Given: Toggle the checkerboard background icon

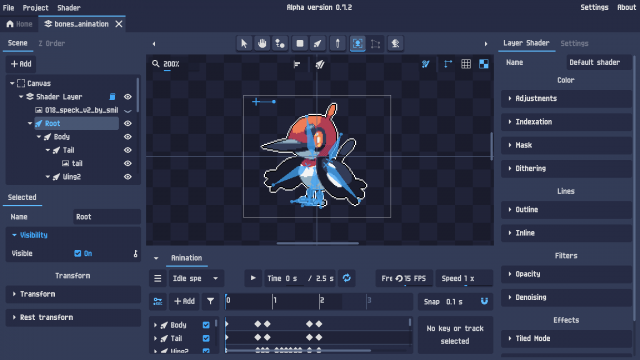Looking at the screenshot, I should coord(484,64).
